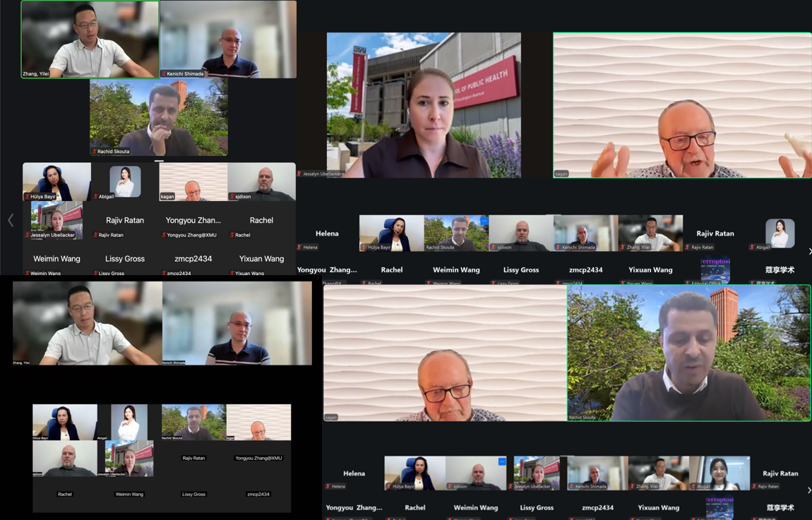Select Zhang, Yilei's green-bordered large tile in the top-left view
Viewport: 812px width, 520px height.
[x=90, y=40]
